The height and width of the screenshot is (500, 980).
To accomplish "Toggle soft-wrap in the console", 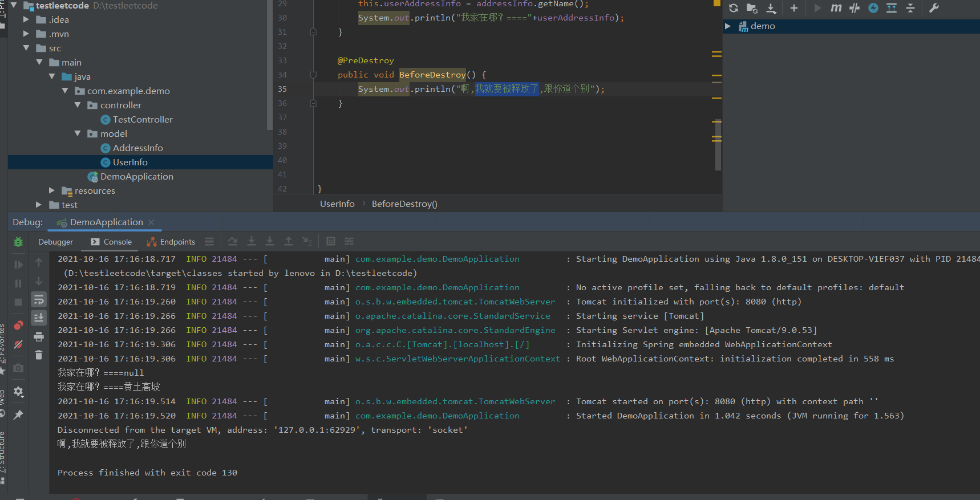I will click(x=39, y=299).
